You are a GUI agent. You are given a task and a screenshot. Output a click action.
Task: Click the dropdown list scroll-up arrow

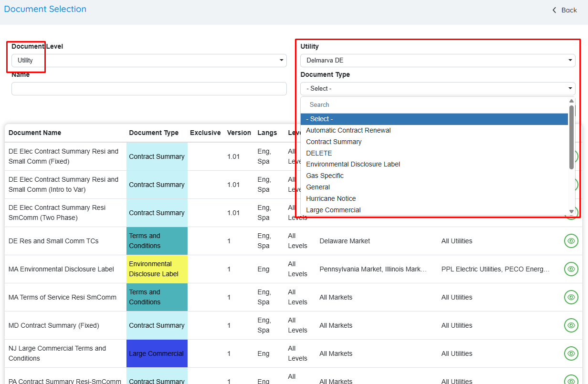pos(572,101)
